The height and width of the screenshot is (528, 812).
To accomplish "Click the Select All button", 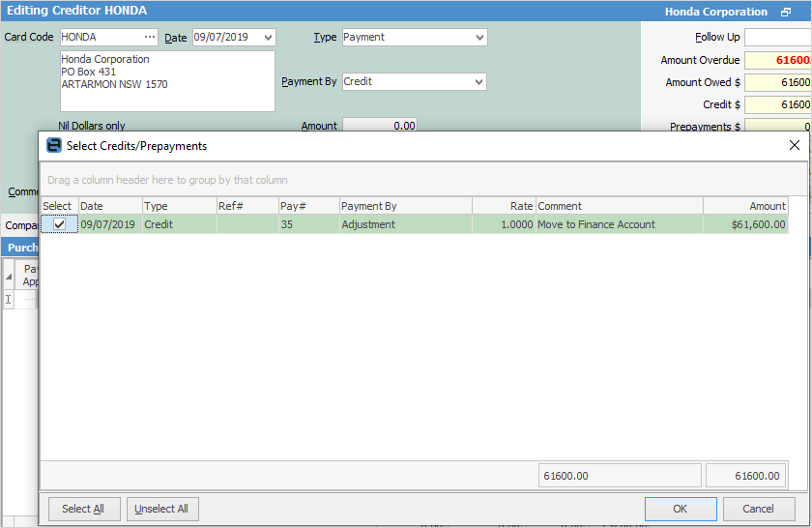I will (x=84, y=509).
